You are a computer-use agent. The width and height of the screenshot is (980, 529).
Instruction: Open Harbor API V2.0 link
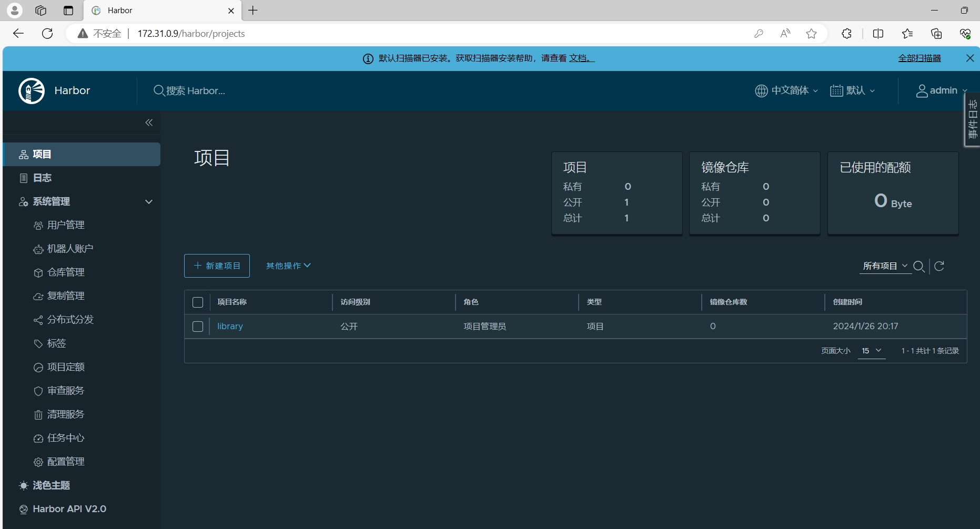69,509
